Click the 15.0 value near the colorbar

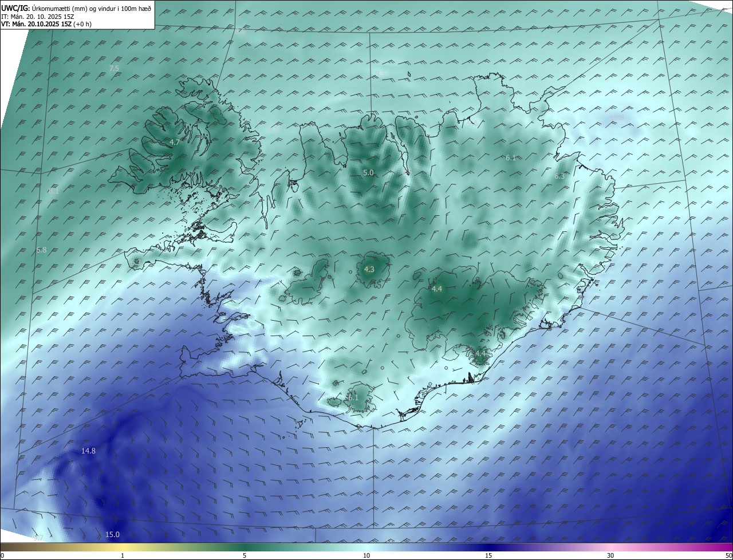(x=112, y=535)
